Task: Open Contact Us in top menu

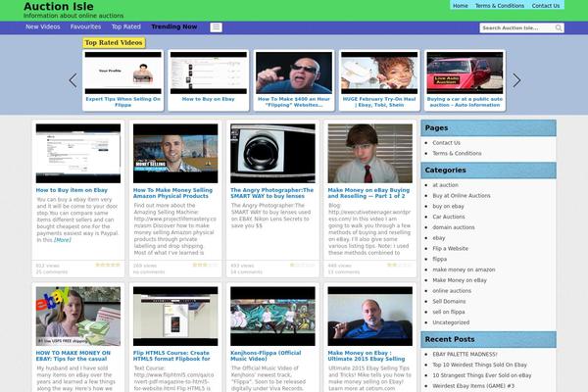Action: (x=546, y=6)
